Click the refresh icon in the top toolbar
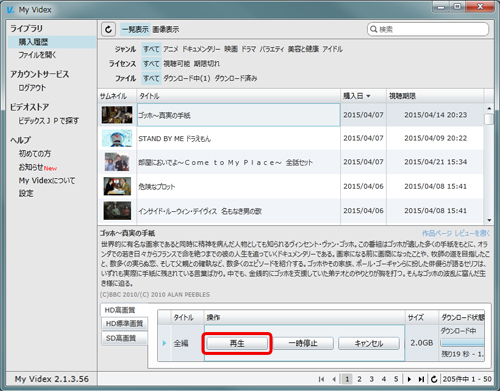500x391 pixels. [108, 29]
